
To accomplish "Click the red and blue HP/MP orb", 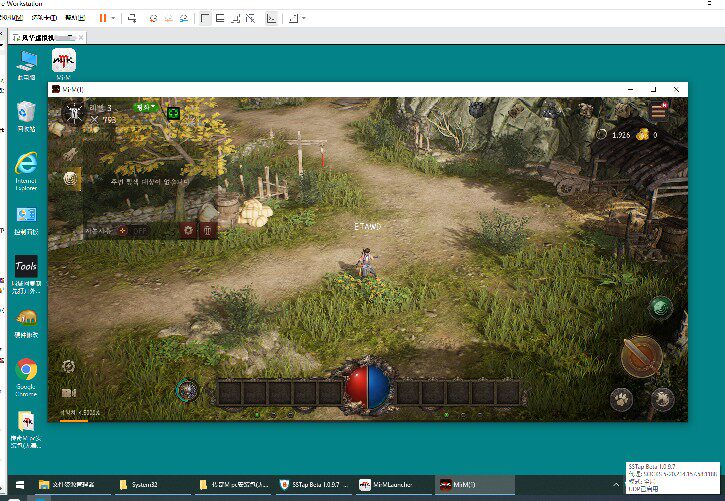I will (368, 387).
